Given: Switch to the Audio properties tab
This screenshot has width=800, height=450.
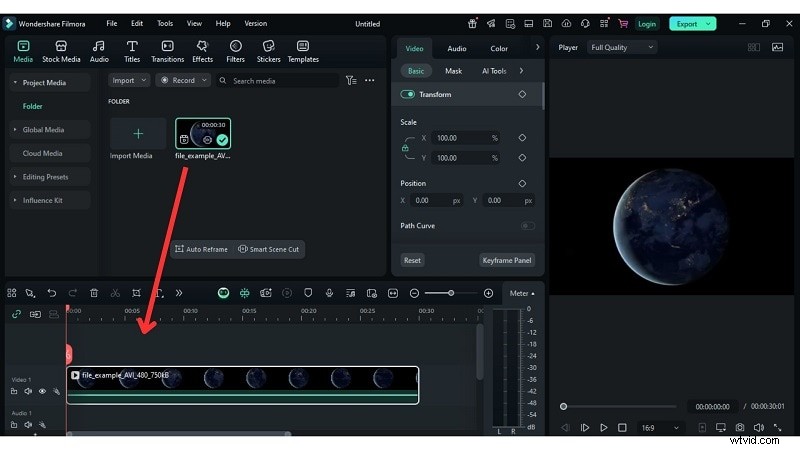Looking at the screenshot, I should pyautogui.click(x=456, y=48).
